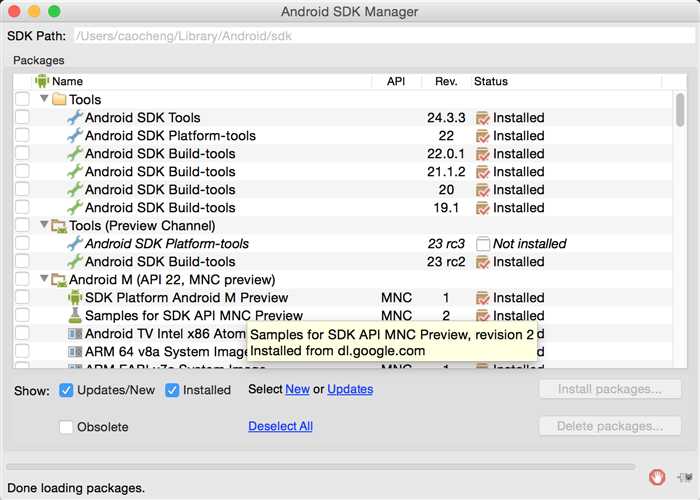Check the Build-tools 21.1.2 row checkbox

click(x=22, y=171)
